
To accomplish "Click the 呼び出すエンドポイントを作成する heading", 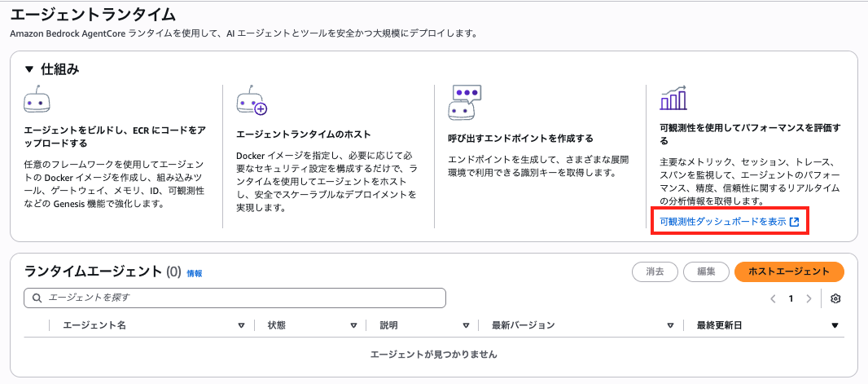I will 520,138.
